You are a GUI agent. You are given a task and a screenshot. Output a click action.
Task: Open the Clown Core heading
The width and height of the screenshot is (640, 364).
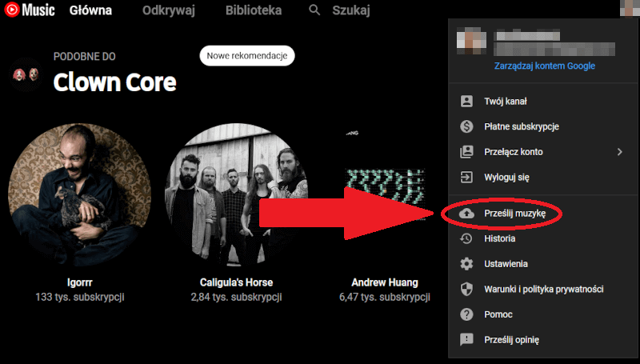click(114, 82)
